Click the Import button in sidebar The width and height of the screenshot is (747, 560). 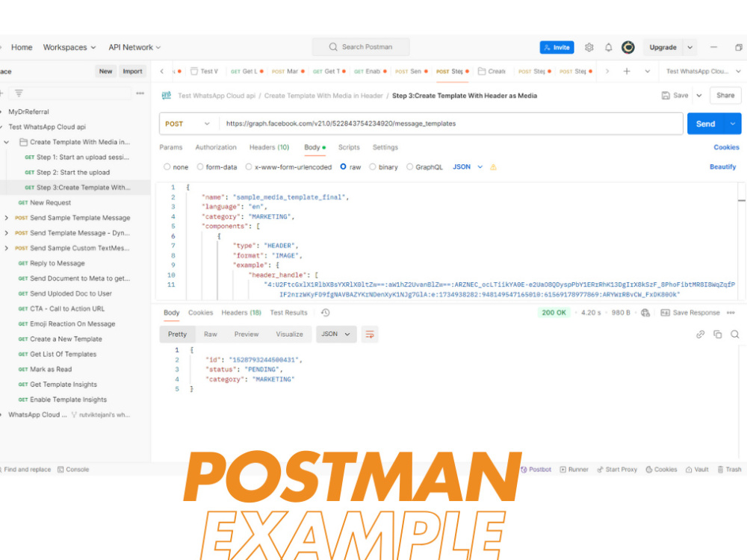(x=132, y=72)
